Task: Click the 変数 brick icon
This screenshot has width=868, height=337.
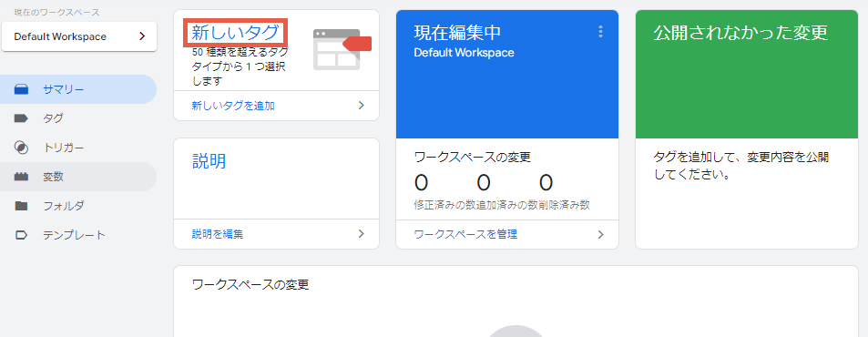Action: point(21,177)
